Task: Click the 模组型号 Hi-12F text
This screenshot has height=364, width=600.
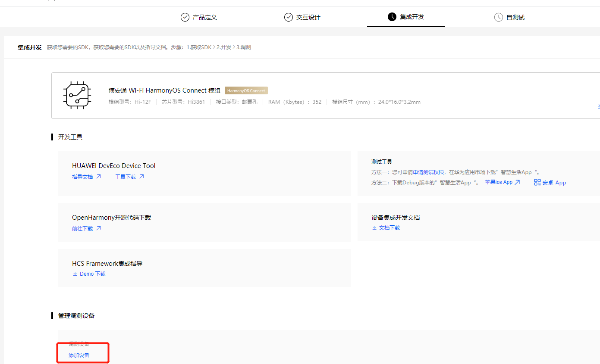Action: (x=130, y=102)
